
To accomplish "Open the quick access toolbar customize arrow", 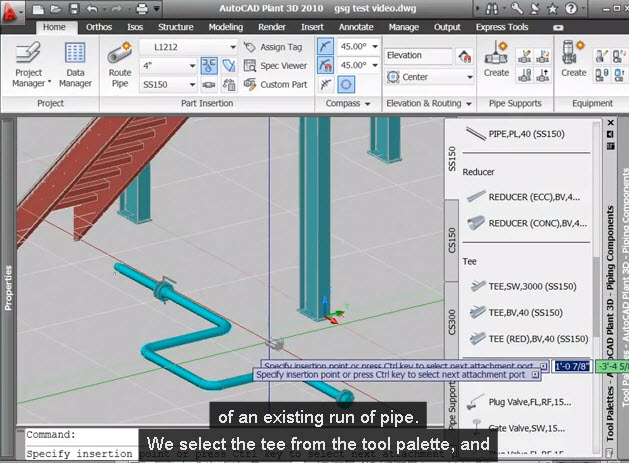I will click(x=157, y=8).
